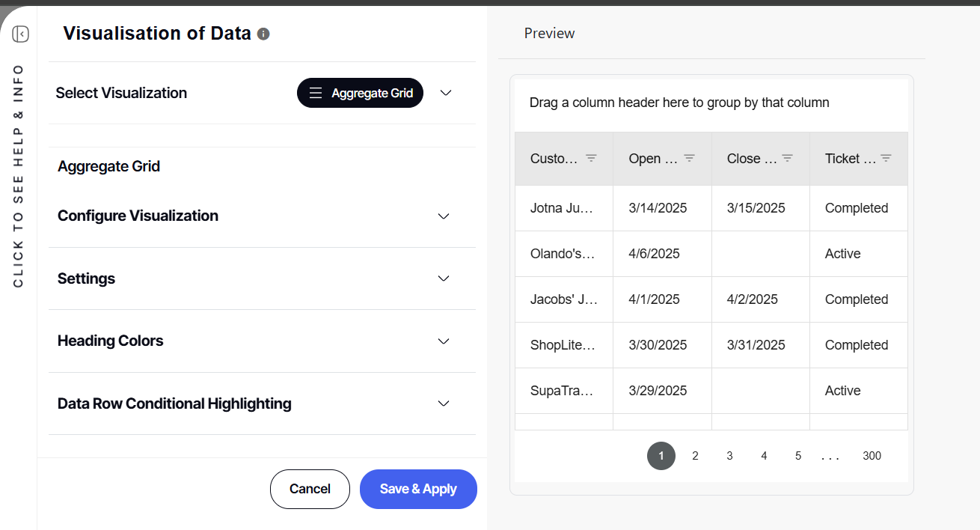
Task: Go to page 5 of grid
Action: pos(798,456)
